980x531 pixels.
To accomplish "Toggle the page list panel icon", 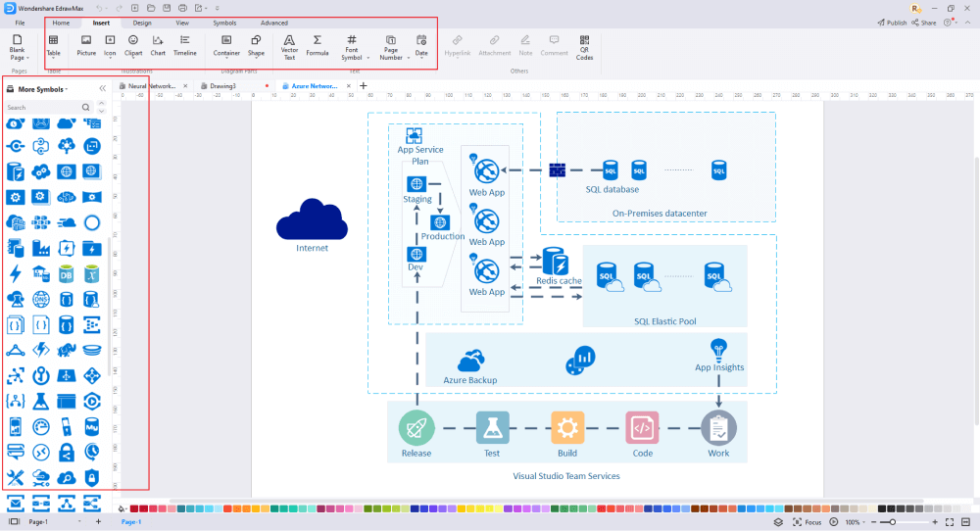I will pyautogui.click(x=14, y=521).
